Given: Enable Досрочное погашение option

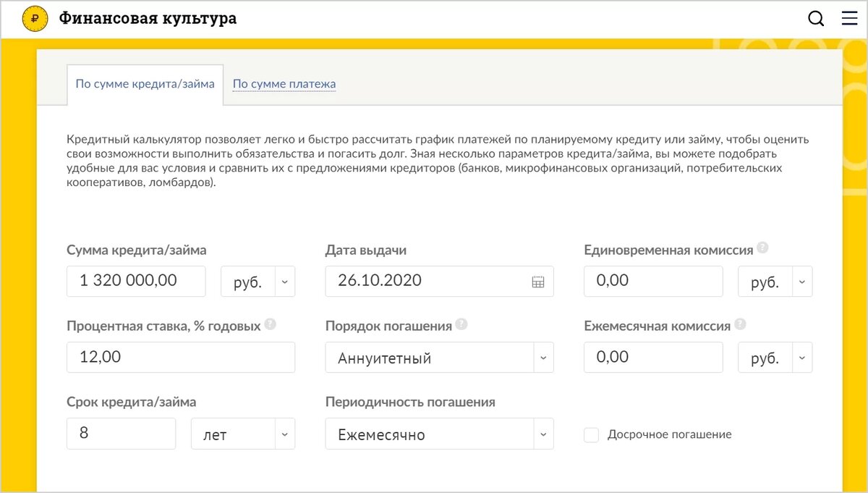Looking at the screenshot, I should [x=591, y=434].
